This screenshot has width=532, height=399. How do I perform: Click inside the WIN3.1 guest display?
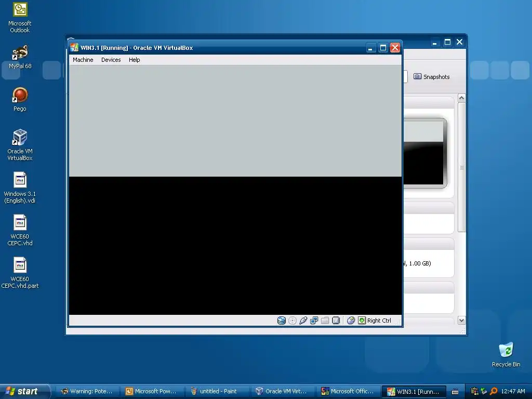tap(235, 190)
